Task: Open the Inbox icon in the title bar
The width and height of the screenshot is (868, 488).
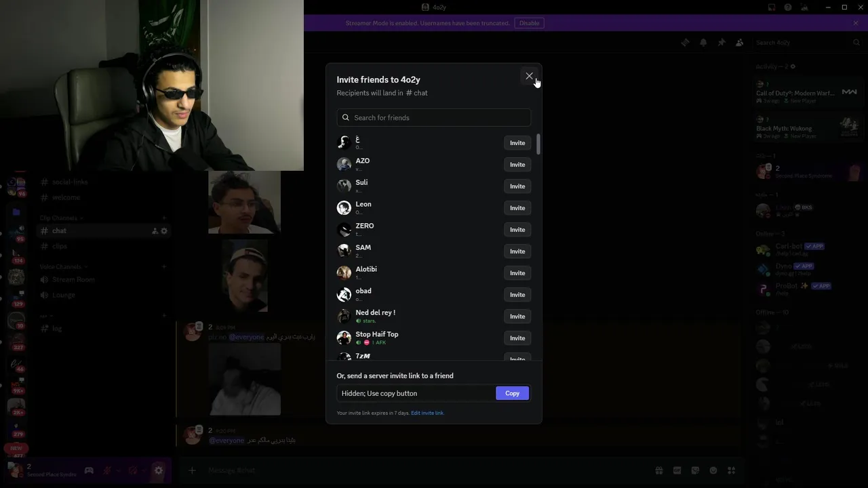Action: tap(772, 7)
